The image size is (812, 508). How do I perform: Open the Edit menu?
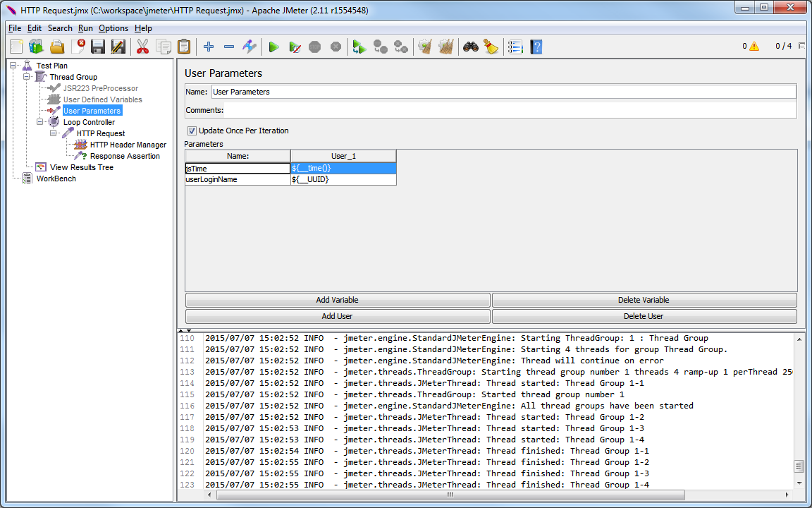(34, 28)
